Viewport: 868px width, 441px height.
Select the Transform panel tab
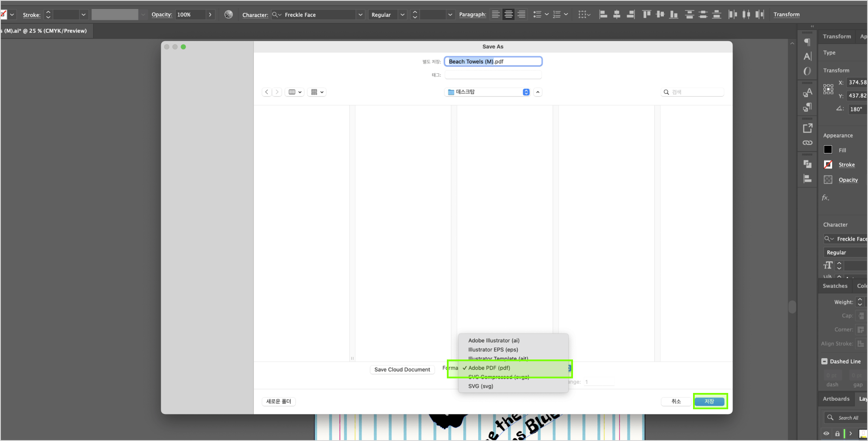click(837, 36)
